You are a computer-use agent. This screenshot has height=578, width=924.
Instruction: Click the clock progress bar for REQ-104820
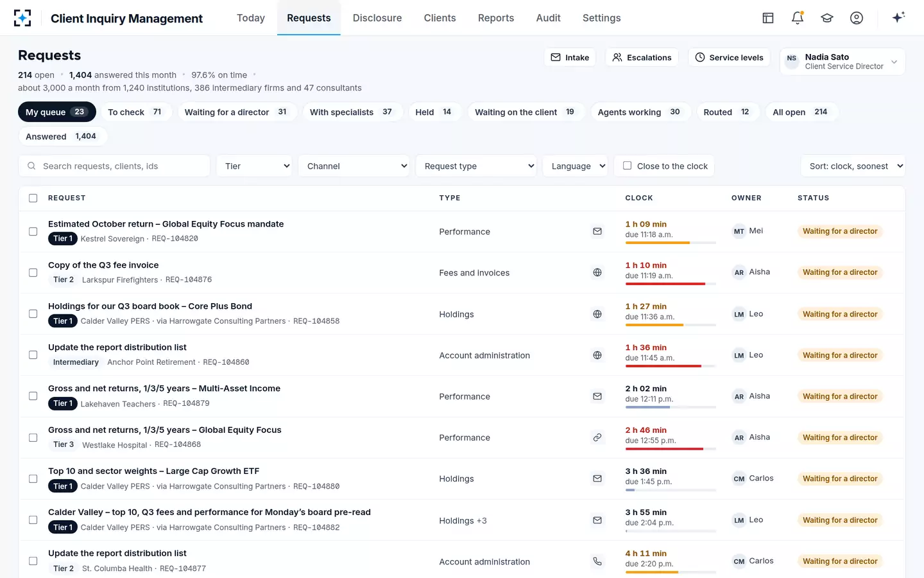[x=671, y=243]
